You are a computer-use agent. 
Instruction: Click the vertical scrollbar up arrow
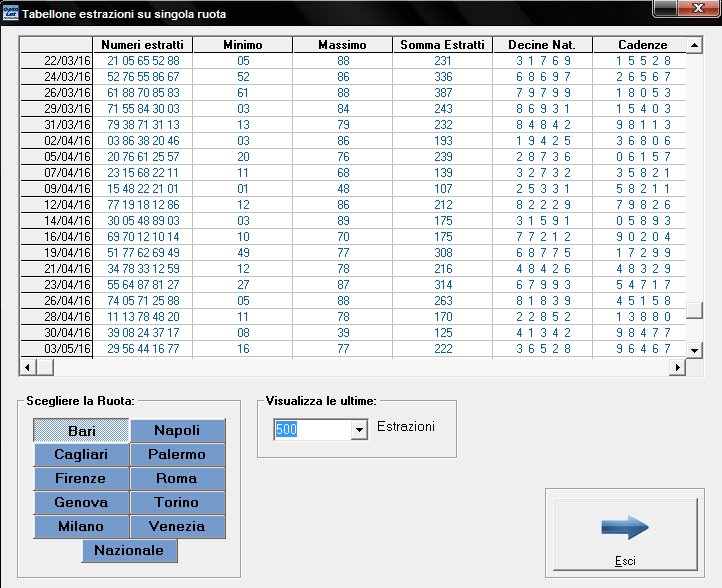click(694, 45)
